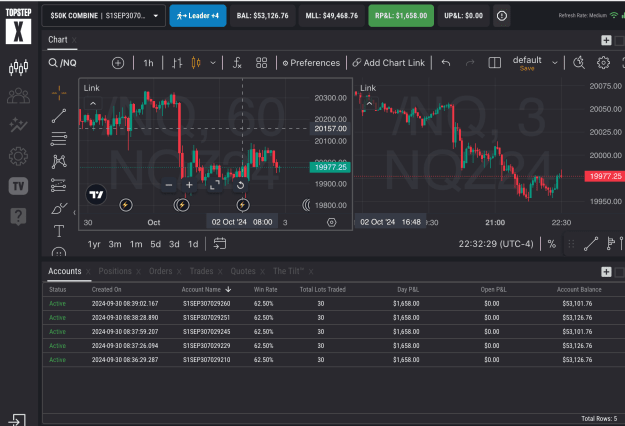Select the pattern drawing tool
Image resolution: width=625 pixels, height=426 pixels.
59,161
